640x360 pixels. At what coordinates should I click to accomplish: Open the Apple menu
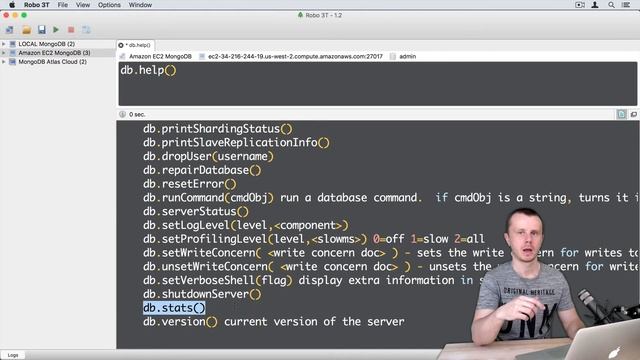(12, 5)
